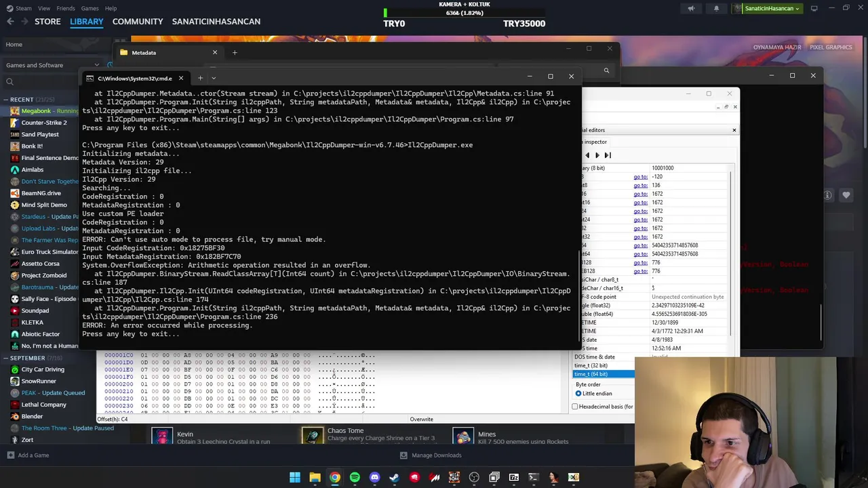Screen dimensions: 868x488
Task: Open the Games menu
Action: (90, 8)
